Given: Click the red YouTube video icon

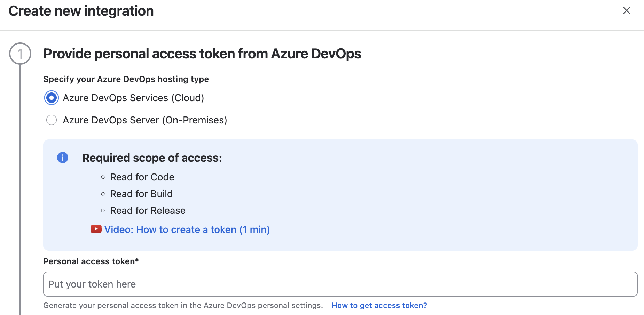Looking at the screenshot, I should pos(96,229).
